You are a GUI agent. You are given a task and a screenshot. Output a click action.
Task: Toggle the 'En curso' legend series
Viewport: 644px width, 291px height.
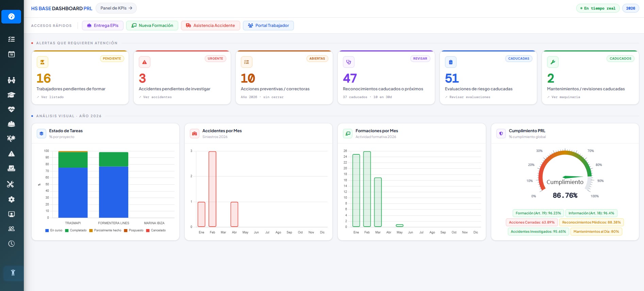point(54,231)
